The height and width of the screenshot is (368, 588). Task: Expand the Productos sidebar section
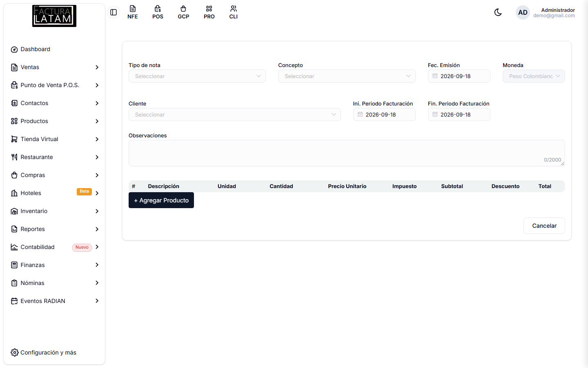(x=54, y=121)
